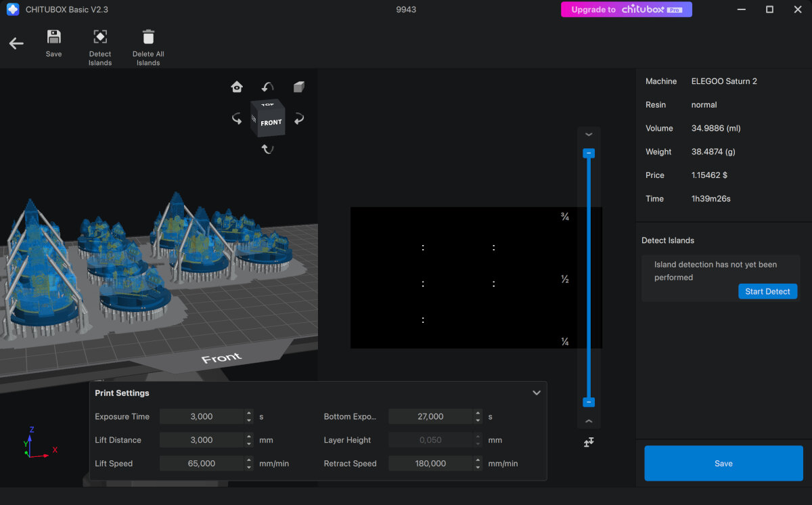Increase Retract Speed with up stepper
812x505 pixels.
click(x=478, y=460)
